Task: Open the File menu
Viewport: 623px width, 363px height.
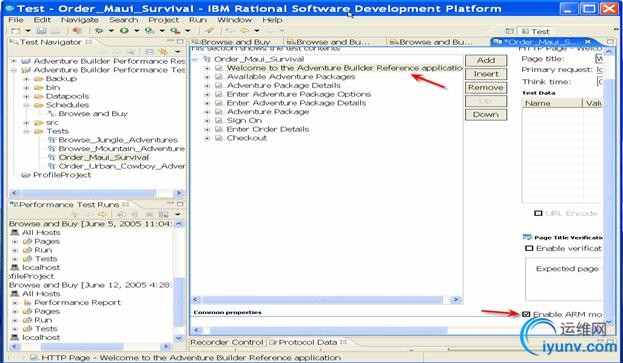Action: 15,20
